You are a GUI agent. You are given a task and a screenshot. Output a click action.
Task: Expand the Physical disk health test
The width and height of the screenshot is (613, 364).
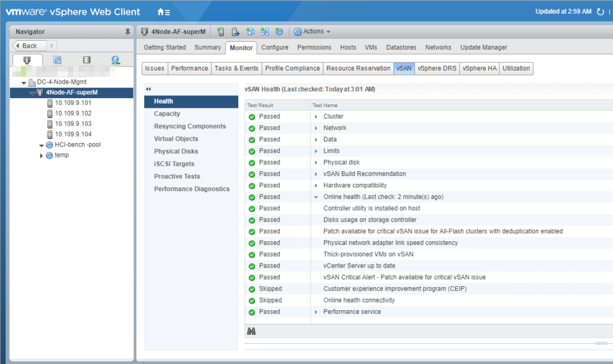pyautogui.click(x=315, y=162)
